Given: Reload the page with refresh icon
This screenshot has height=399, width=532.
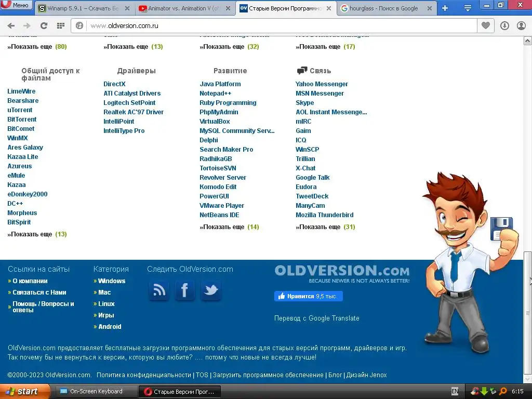Looking at the screenshot, I should click(44, 25).
